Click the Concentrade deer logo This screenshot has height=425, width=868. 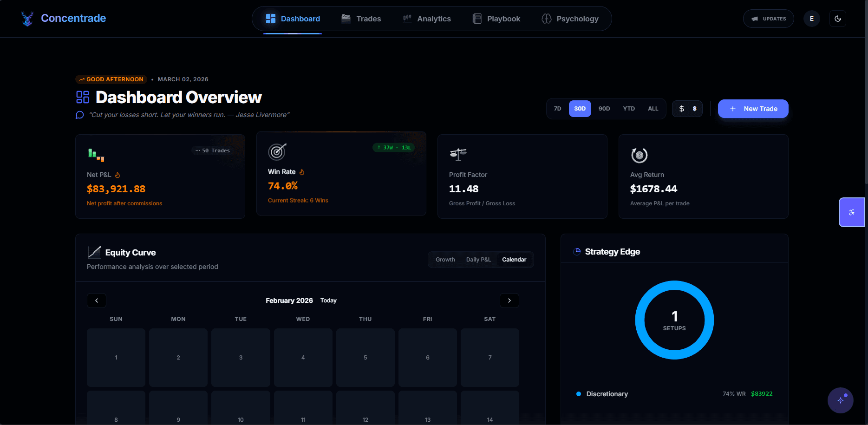pos(27,19)
